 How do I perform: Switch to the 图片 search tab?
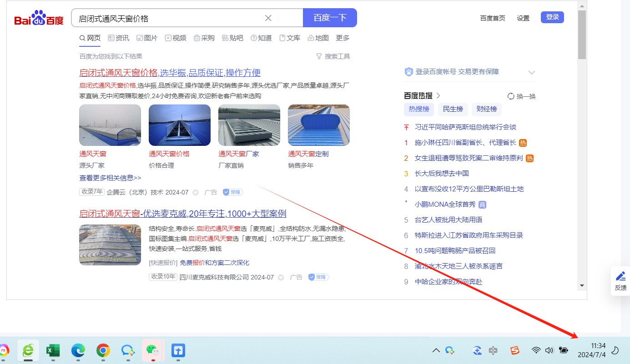pyautogui.click(x=147, y=38)
